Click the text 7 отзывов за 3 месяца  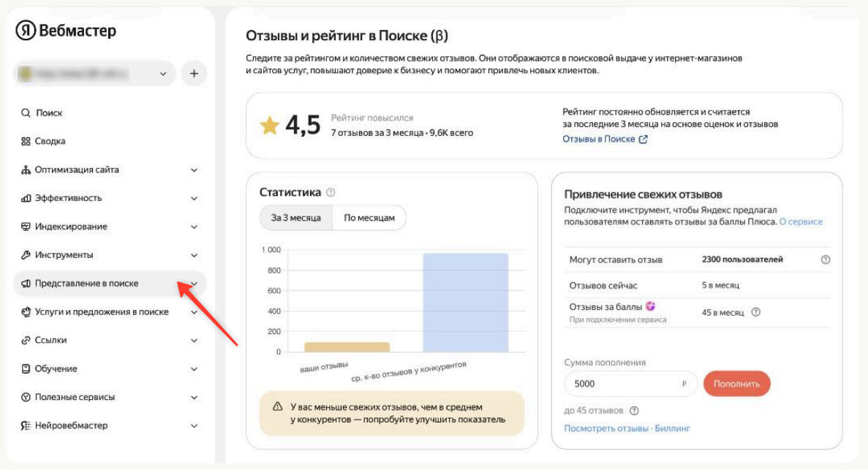[377, 133]
